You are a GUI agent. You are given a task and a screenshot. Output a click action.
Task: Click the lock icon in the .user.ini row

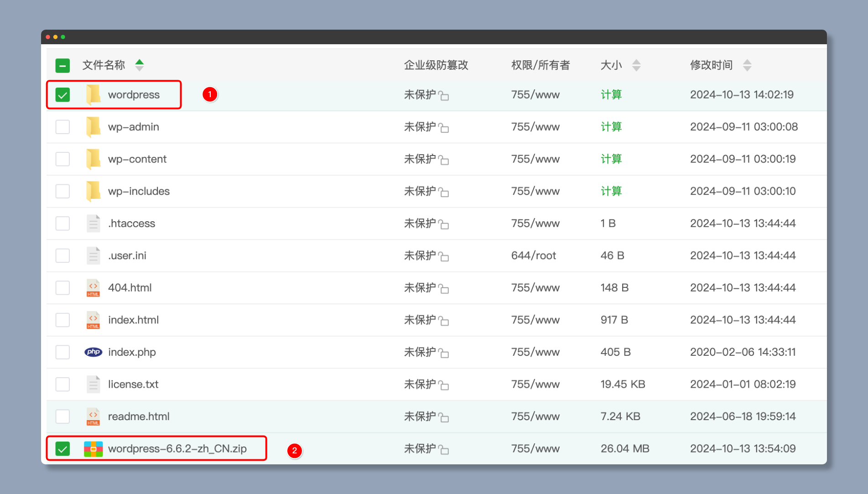[x=444, y=256]
